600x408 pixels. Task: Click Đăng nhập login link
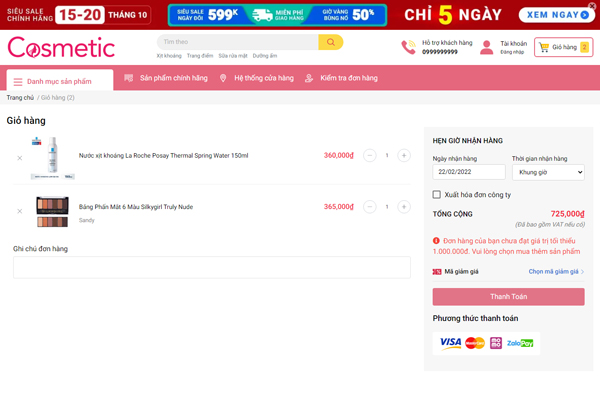click(x=512, y=52)
